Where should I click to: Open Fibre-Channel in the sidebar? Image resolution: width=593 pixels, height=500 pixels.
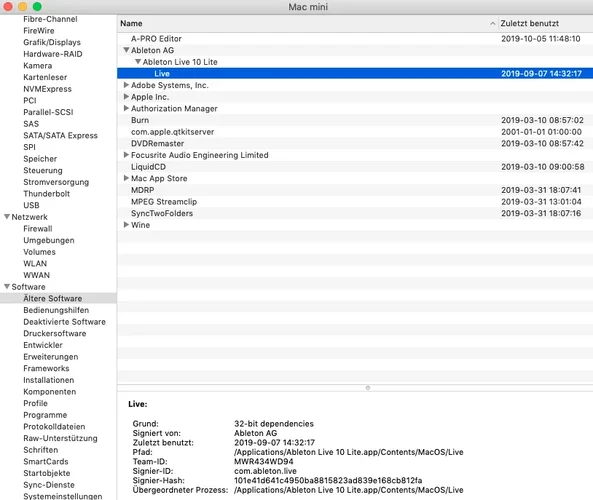click(50, 19)
